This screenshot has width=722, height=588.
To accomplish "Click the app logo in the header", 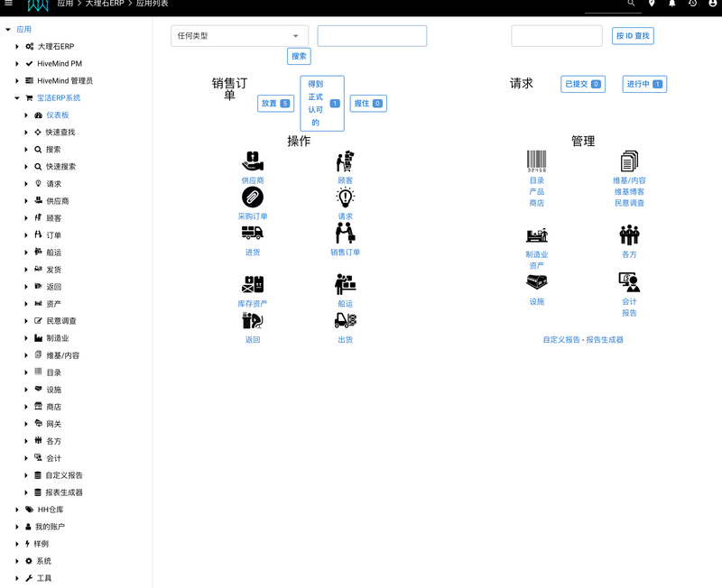I will [38, 5].
